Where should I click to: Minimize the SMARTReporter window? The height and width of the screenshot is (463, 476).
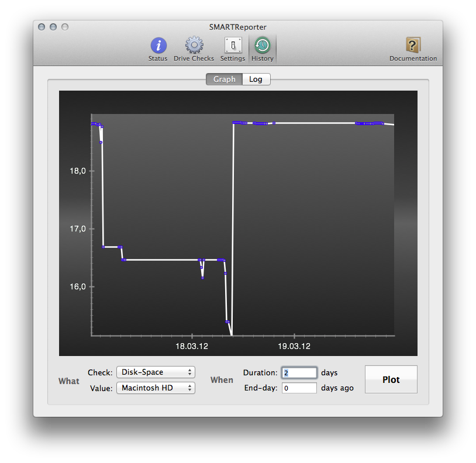tap(53, 27)
